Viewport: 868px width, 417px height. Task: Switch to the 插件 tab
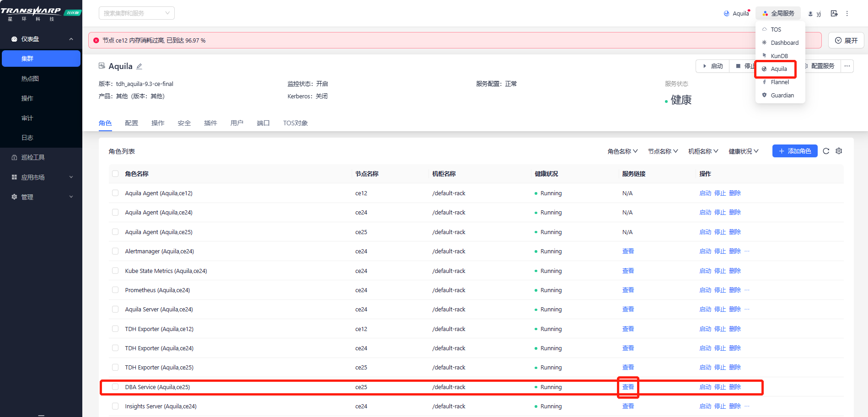pyautogui.click(x=210, y=123)
